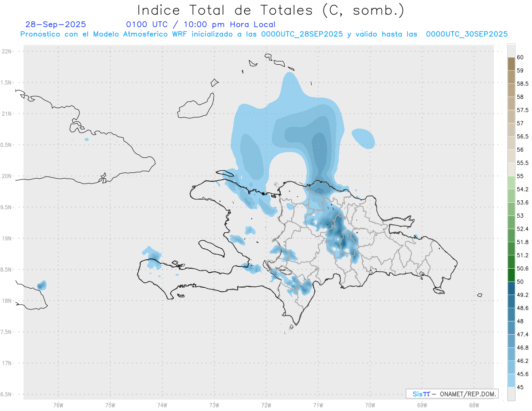Click the '45' colorbar value
Screen dimensions: 532x411
pyautogui.click(x=520, y=387)
